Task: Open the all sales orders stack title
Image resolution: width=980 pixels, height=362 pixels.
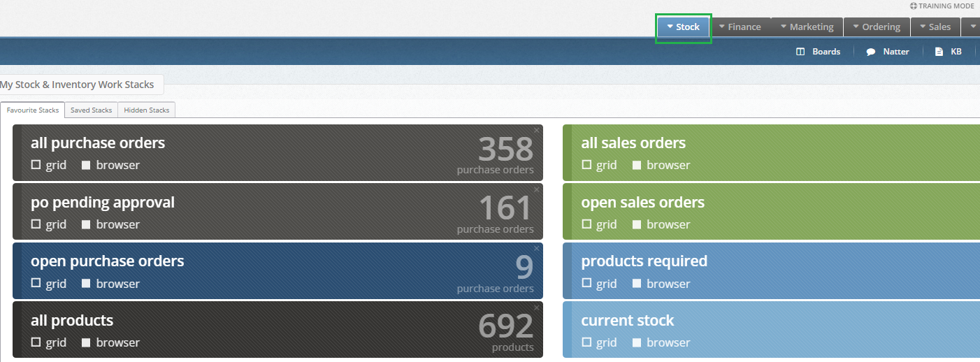Action: click(633, 143)
